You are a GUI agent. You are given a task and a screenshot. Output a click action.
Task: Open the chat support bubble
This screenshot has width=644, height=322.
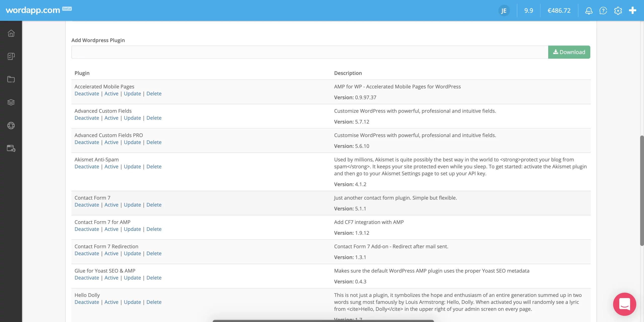point(625,304)
